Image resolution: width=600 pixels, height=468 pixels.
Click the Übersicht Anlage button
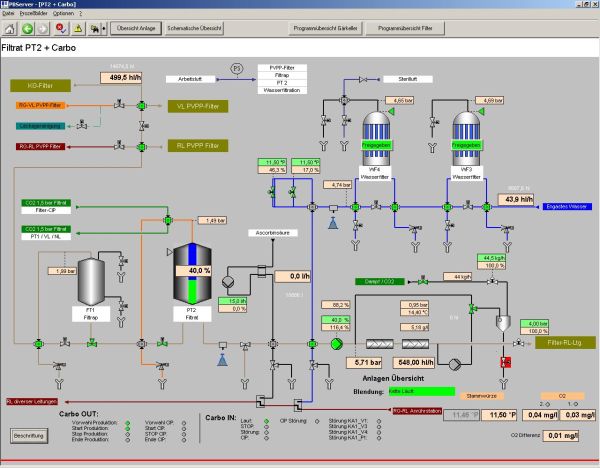[x=132, y=29]
